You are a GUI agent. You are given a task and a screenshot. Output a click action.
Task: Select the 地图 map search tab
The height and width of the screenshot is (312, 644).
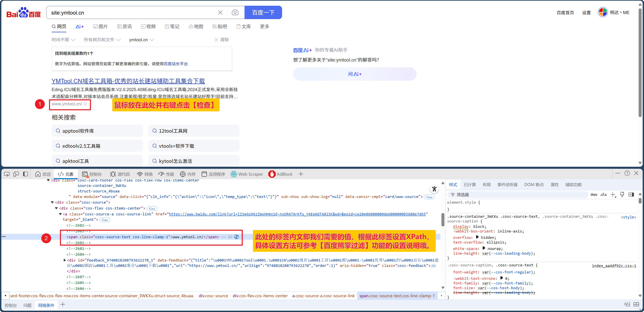click(196, 27)
